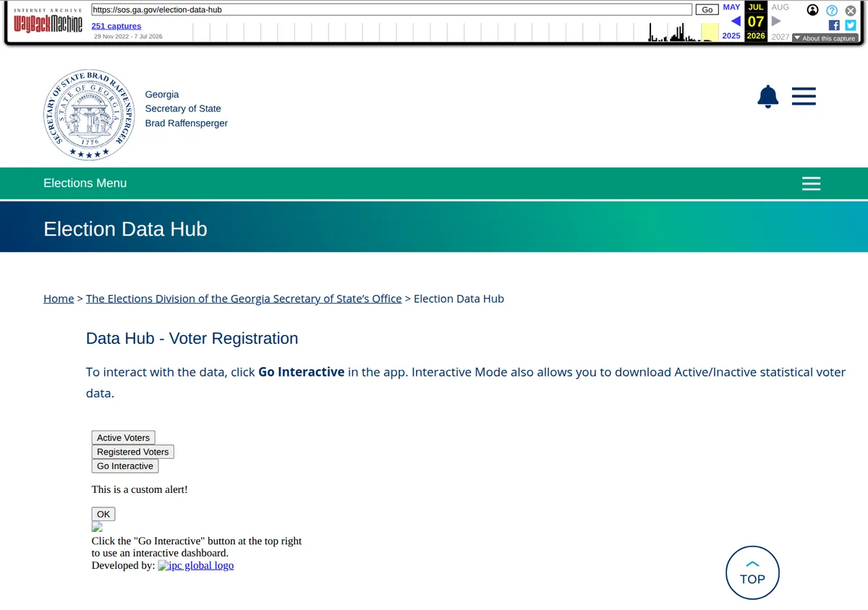Click the highlighted 2026 year in Wayback
The image size is (868, 610).
click(756, 36)
